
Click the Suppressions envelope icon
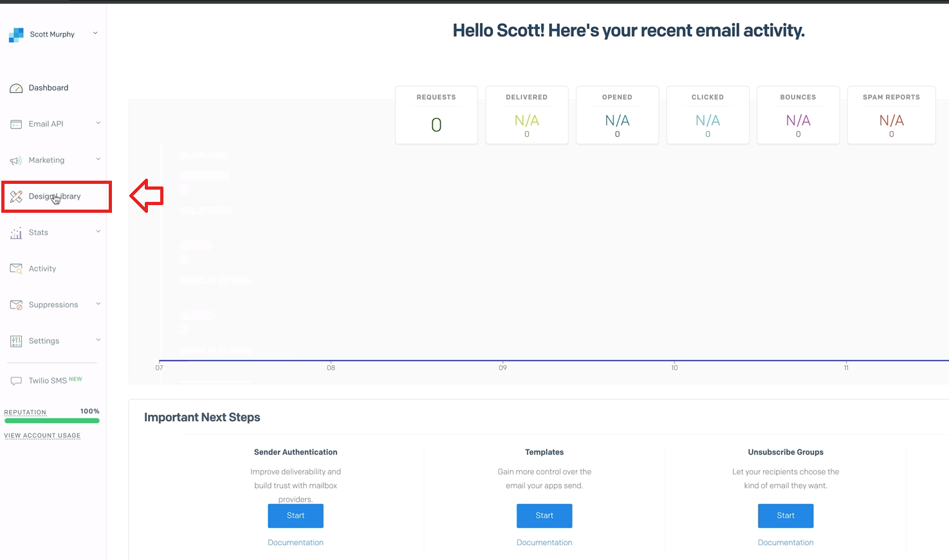point(16,304)
